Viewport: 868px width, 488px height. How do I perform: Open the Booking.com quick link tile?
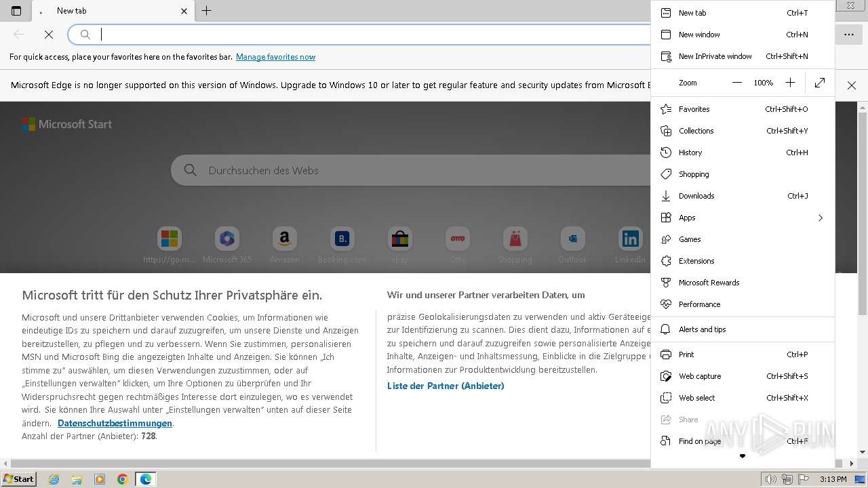pos(342,245)
